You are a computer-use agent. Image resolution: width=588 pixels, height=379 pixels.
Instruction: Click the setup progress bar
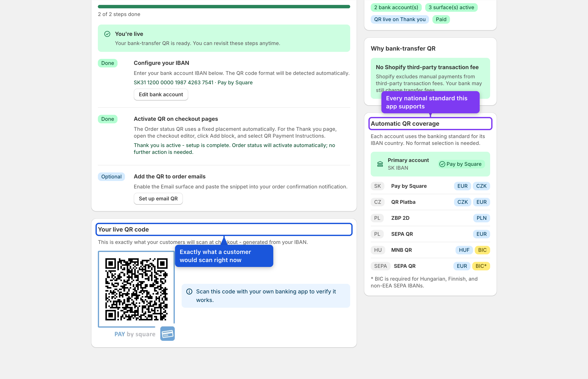tap(224, 7)
